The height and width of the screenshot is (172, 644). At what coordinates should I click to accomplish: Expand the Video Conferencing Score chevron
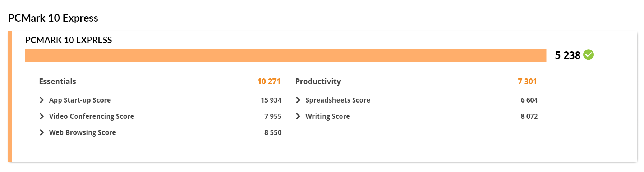click(x=42, y=116)
